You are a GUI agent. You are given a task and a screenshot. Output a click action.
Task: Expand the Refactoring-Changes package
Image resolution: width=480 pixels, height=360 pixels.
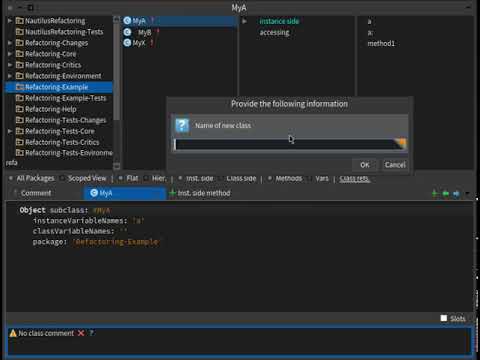point(10,43)
